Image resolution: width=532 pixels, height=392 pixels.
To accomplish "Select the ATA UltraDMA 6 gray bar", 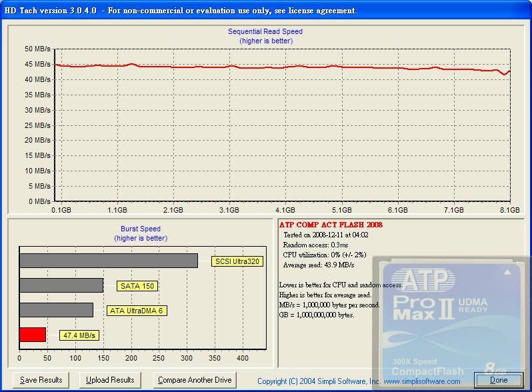I will [x=56, y=310].
